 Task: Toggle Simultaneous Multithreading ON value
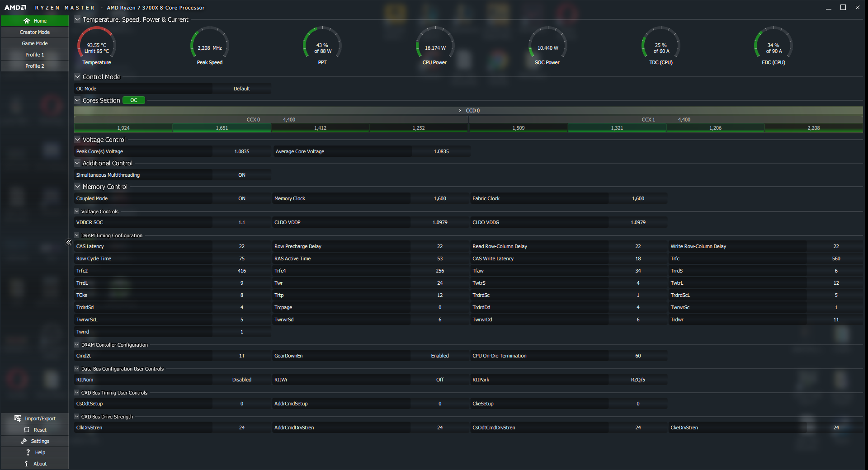point(242,175)
